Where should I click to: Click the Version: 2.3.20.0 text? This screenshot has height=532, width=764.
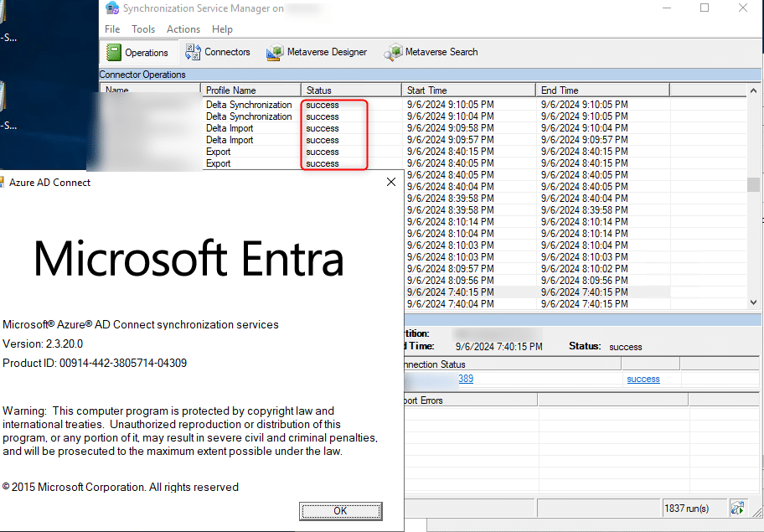click(x=43, y=344)
